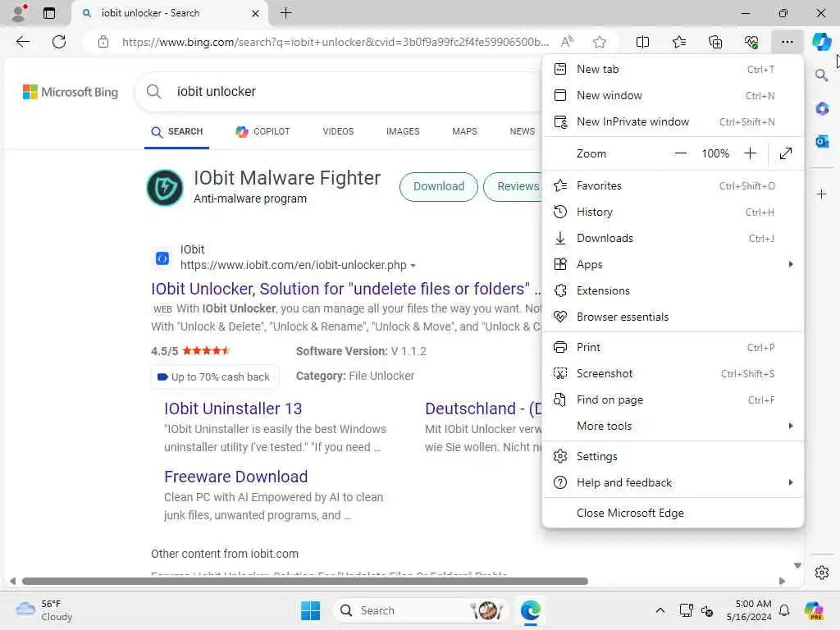
Task: Refresh the Bing search page
Action: [x=59, y=42]
